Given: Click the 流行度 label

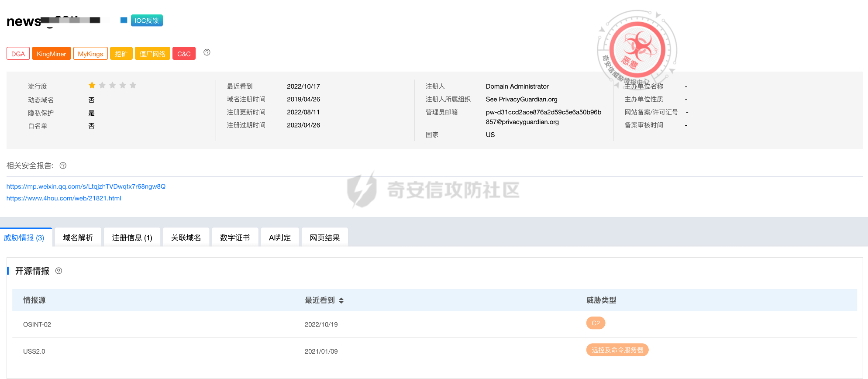Looking at the screenshot, I should tap(38, 86).
